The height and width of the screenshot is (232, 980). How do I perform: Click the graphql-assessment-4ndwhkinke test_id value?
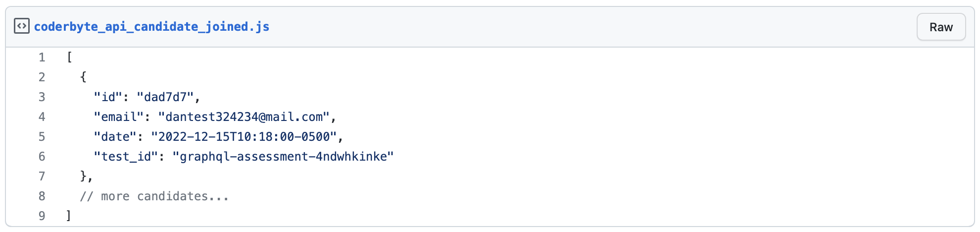tap(283, 157)
